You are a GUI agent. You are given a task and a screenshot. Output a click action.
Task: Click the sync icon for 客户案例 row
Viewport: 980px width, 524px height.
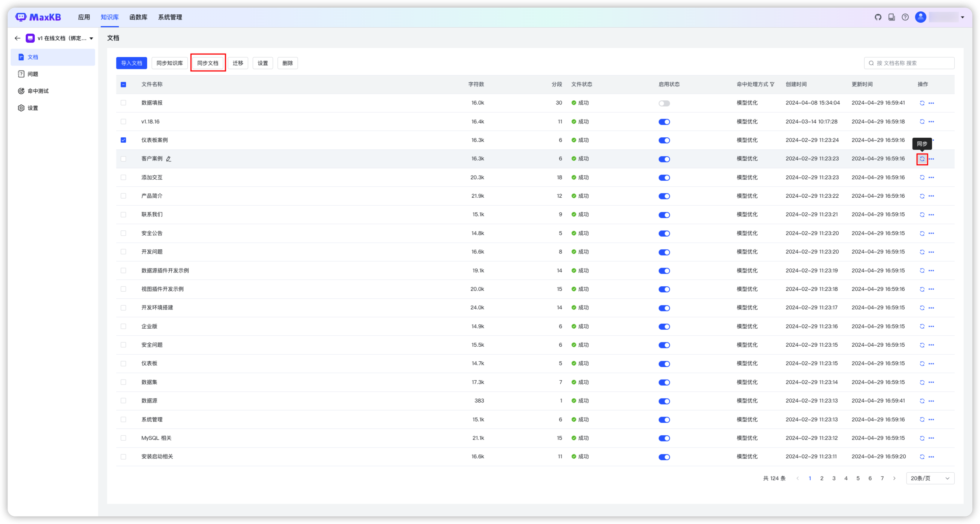922,159
